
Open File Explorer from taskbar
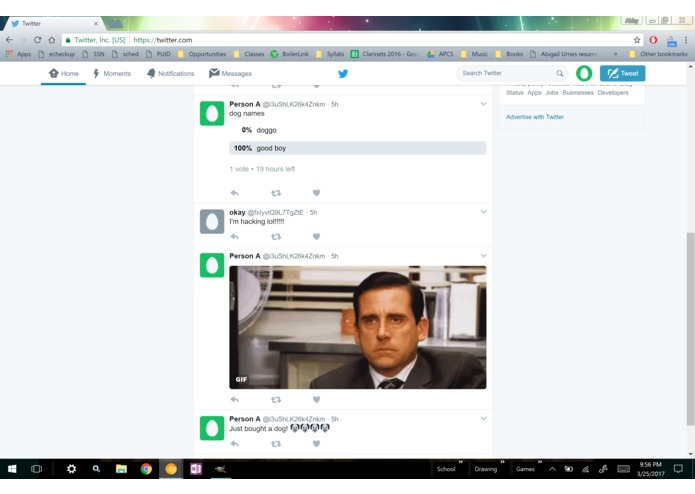point(121,469)
